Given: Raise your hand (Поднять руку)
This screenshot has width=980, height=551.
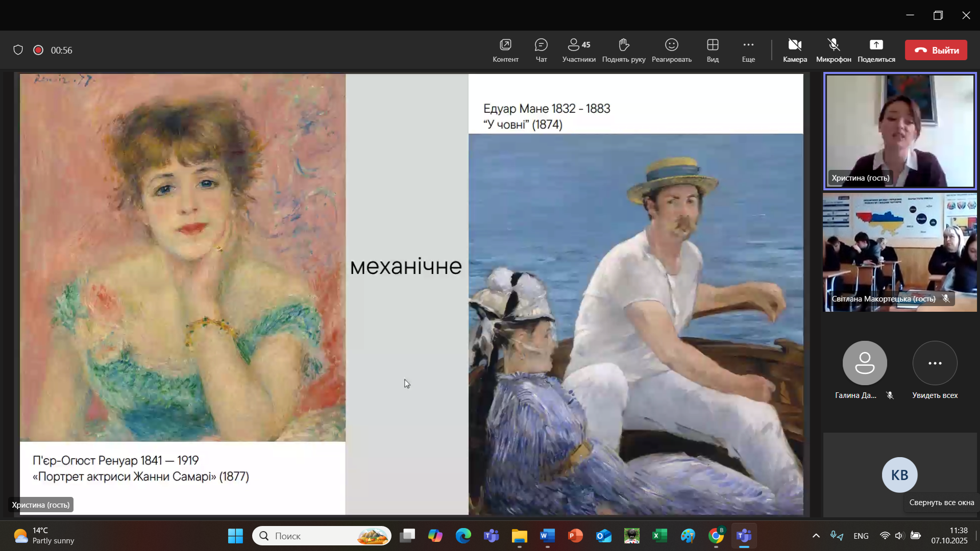Looking at the screenshot, I should [x=623, y=45].
